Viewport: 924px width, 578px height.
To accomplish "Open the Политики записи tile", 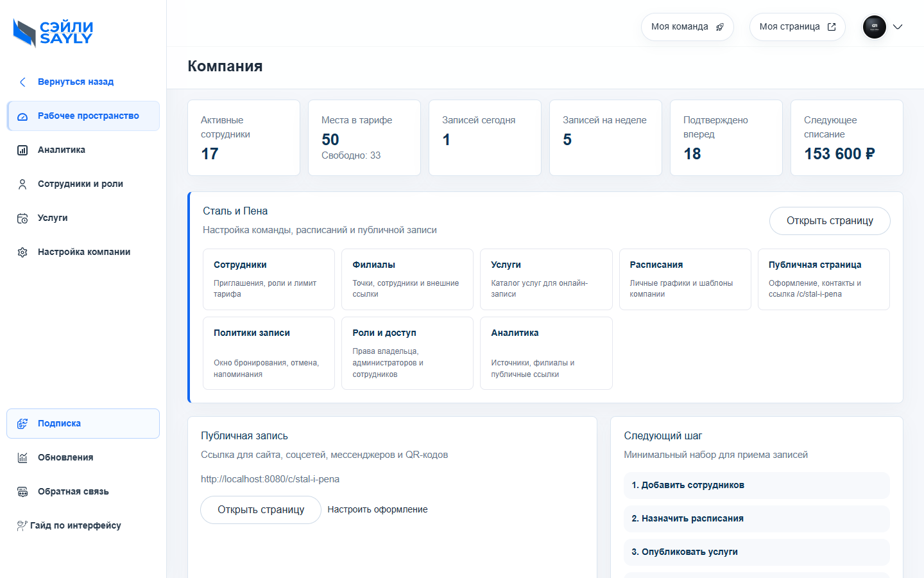I will tap(269, 353).
